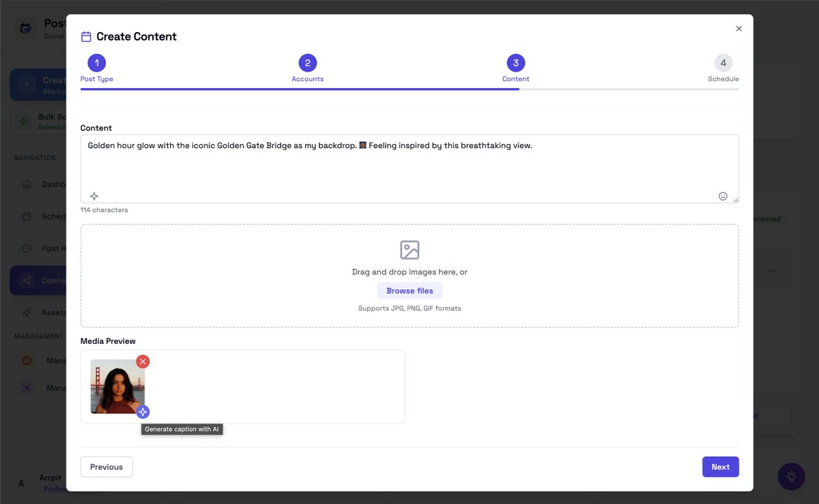819x504 pixels.
Task: Click the Create Content calendar header icon
Action: pyautogui.click(x=85, y=35)
